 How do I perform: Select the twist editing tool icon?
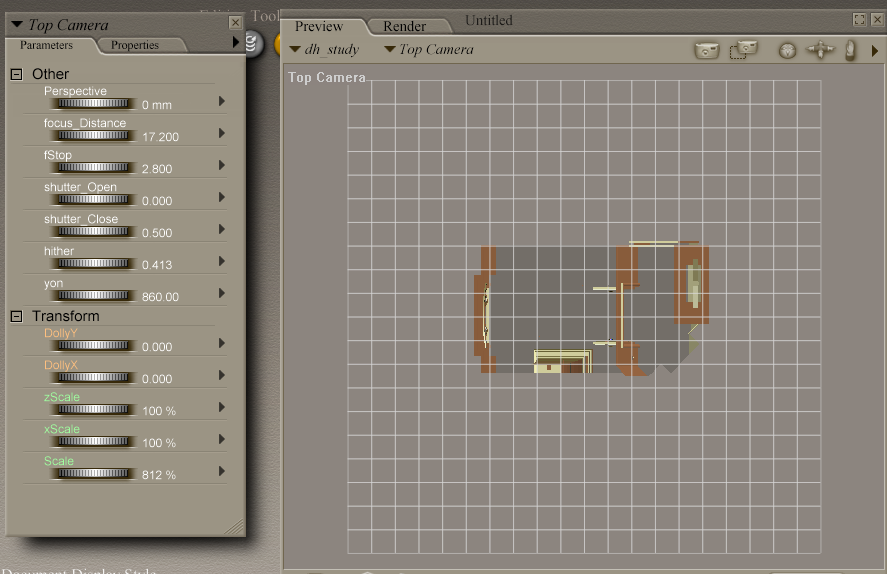coord(253,43)
